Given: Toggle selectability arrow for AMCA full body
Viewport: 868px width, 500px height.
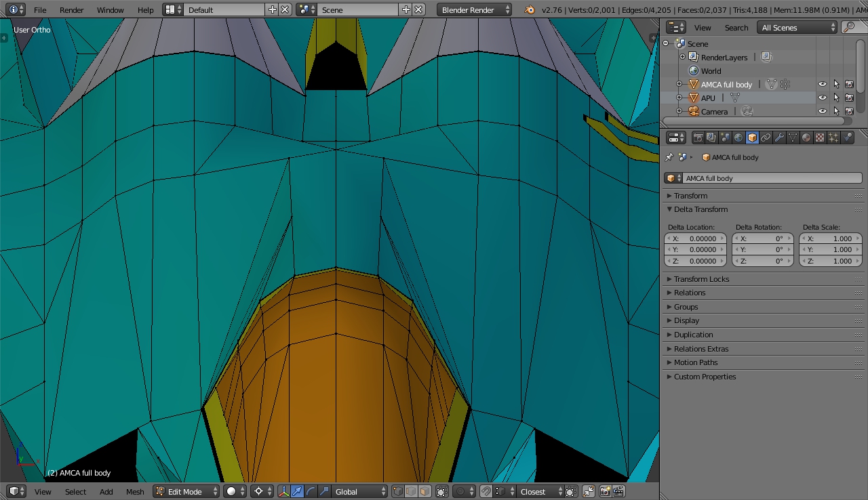Looking at the screenshot, I should [836, 84].
